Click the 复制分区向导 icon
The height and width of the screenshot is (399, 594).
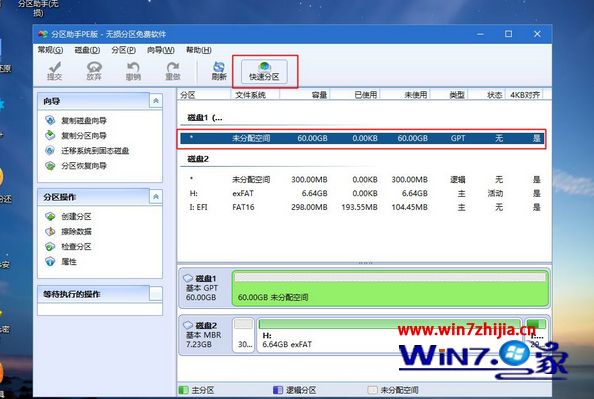(x=50, y=135)
